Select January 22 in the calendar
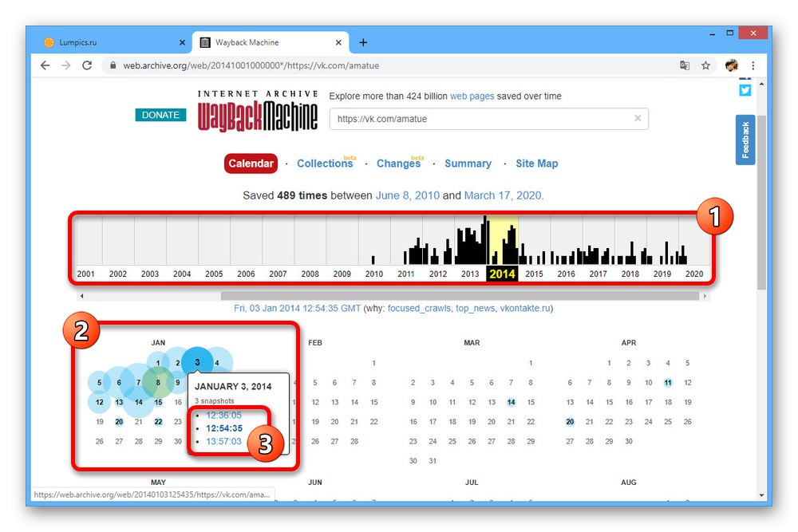This screenshot has height=532, width=798. click(158, 422)
